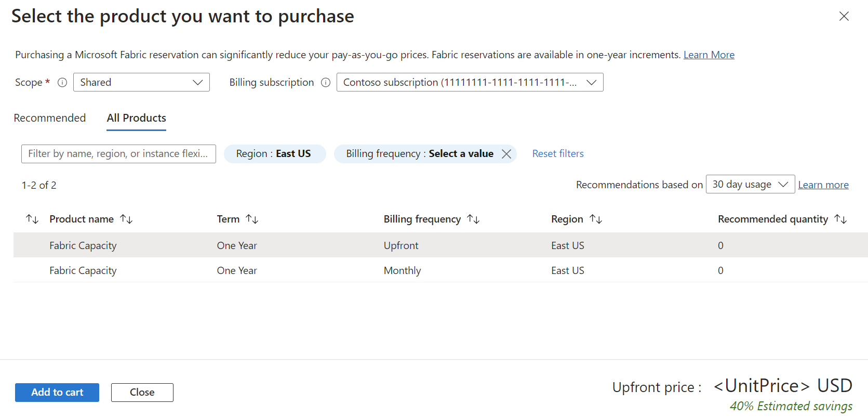
Task: Close the purchase dialog with X
Action: pyautogui.click(x=844, y=16)
